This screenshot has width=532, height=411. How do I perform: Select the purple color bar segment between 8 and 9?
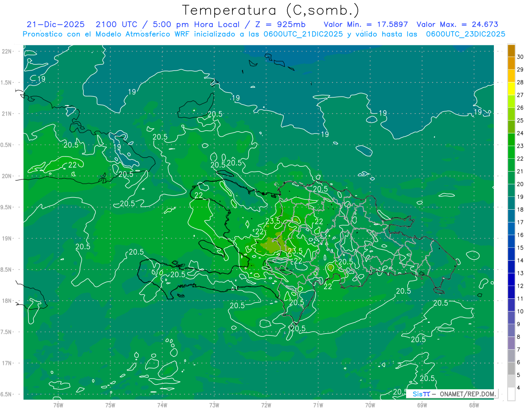[511, 330]
